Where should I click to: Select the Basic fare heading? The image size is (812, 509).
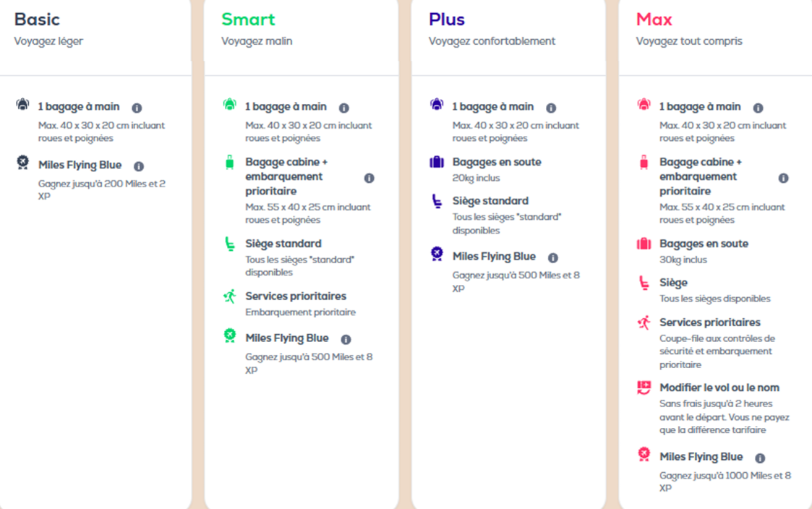coord(37,19)
